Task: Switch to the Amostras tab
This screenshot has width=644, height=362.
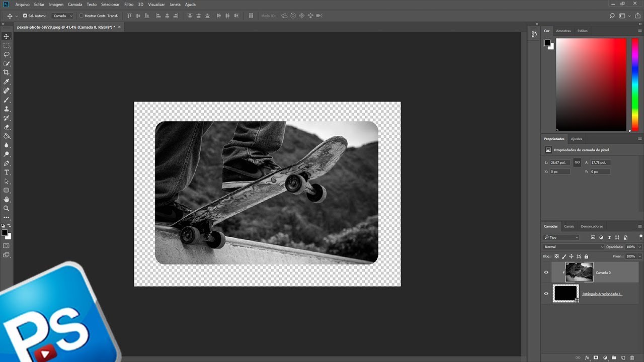Action: click(563, 31)
